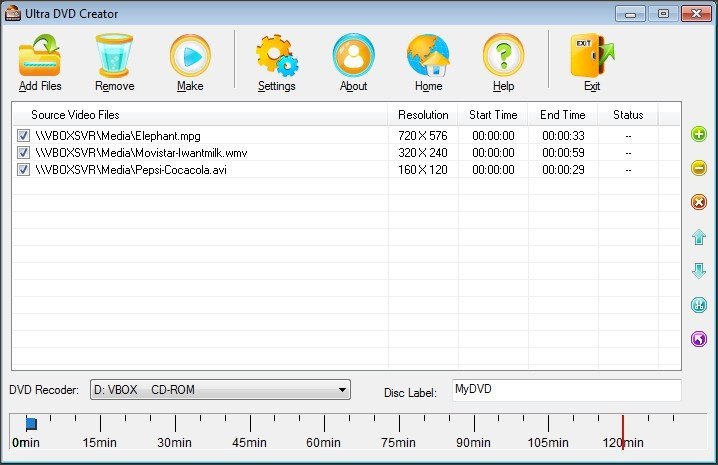The image size is (718, 465).
Task: Click End Time 00:00:29 cell
Action: pyautogui.click(x=563, y=170)
